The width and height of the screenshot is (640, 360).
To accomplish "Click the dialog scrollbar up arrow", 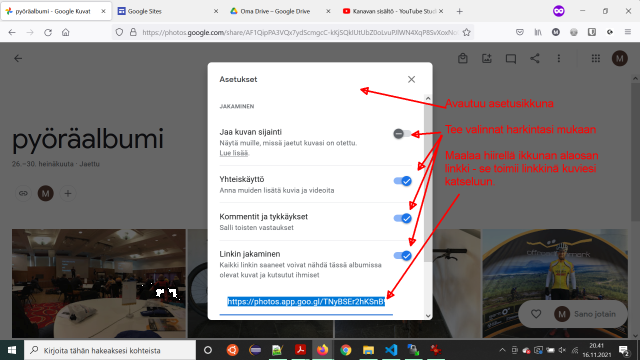I will tap(427, 98).
